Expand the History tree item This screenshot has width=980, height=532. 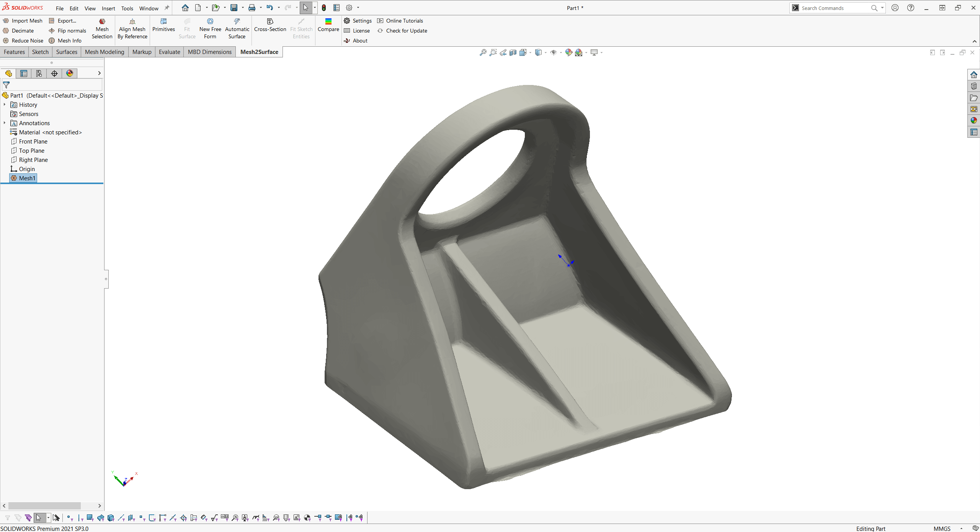(5, 104)
